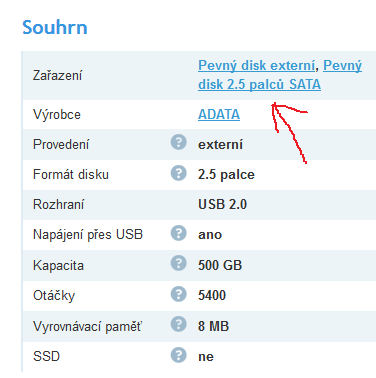Open help icon in SSD row
Image resolution: width=376 pixels, height=378 pixels.
179,355
